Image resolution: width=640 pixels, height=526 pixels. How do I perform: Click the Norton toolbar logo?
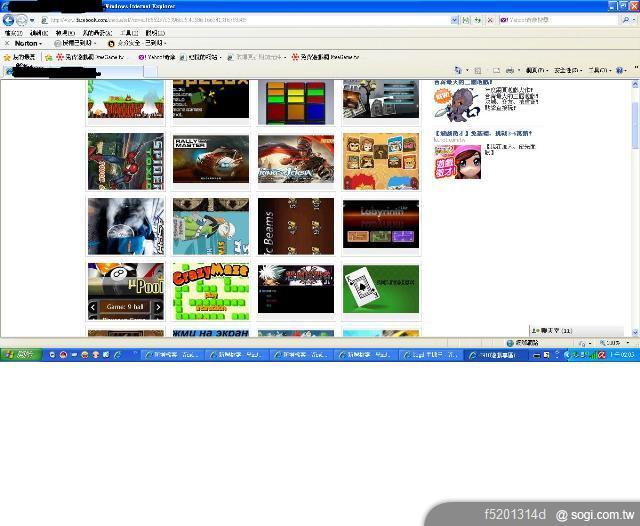click(27, 44)
